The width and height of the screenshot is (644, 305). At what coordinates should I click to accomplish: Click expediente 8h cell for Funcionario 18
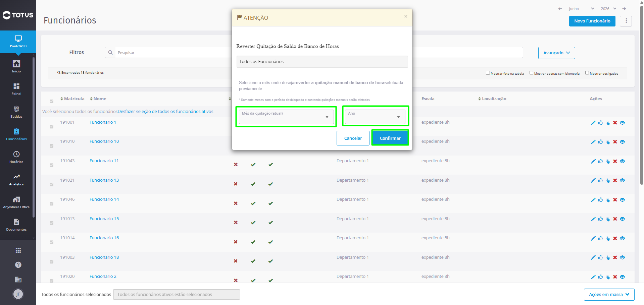[x=435, y=257]
